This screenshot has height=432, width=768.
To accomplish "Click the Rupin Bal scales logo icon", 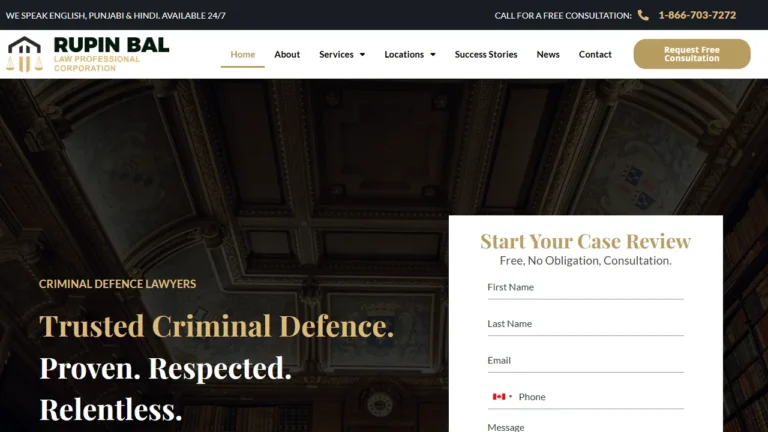I will [24, 54].
